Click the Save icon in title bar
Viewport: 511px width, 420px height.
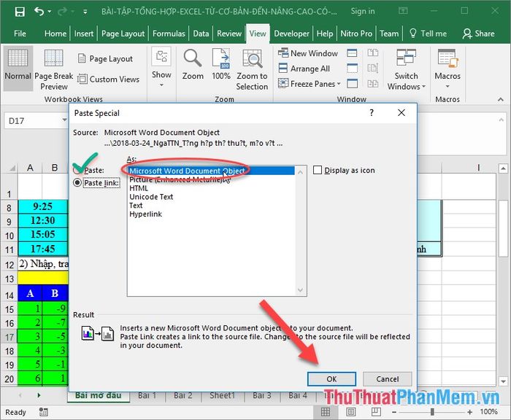[19, 12]
